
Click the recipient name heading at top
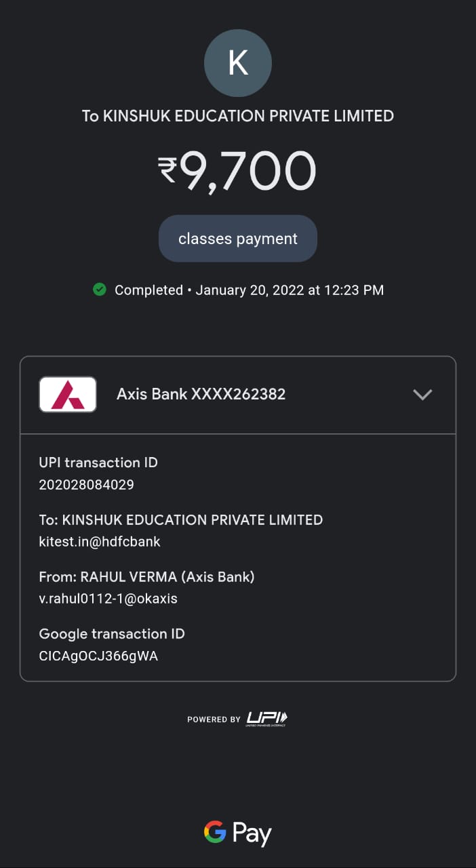238,116
